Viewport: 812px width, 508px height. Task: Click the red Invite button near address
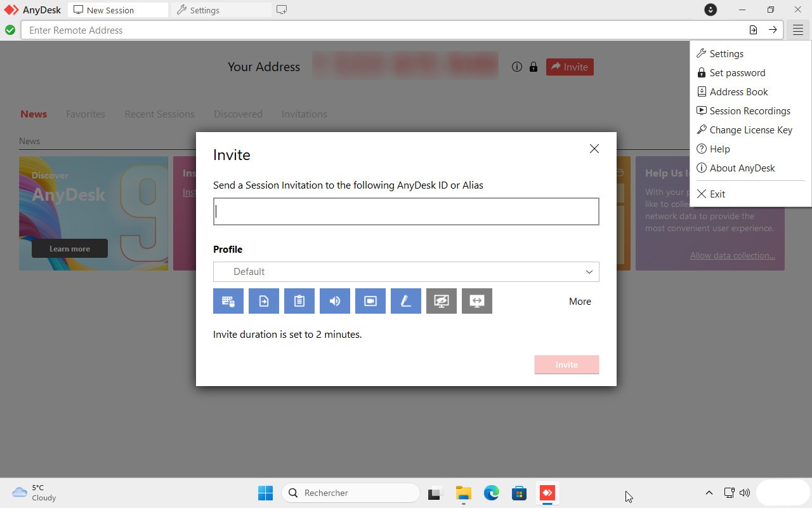[x=570, y=67]
